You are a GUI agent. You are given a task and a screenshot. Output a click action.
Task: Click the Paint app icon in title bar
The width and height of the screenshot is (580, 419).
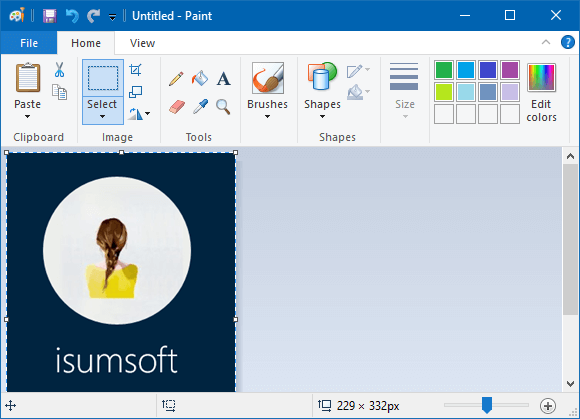(x=17, y=16)
